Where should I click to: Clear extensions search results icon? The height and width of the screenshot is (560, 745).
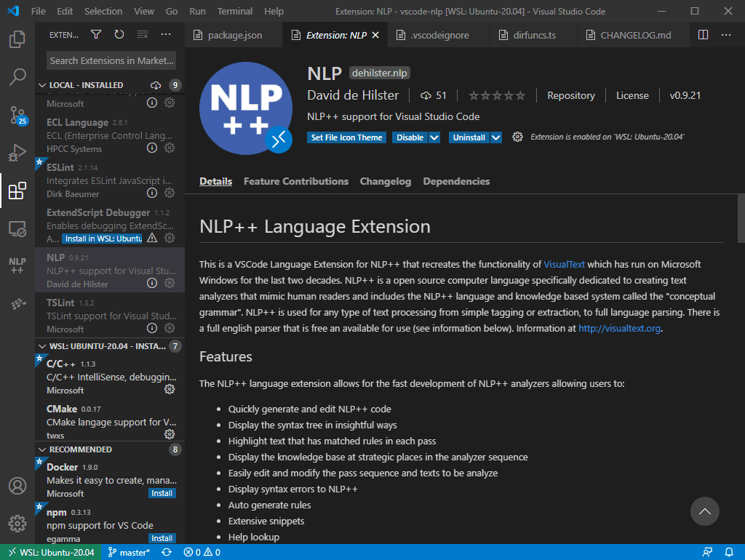coord(143,35)
